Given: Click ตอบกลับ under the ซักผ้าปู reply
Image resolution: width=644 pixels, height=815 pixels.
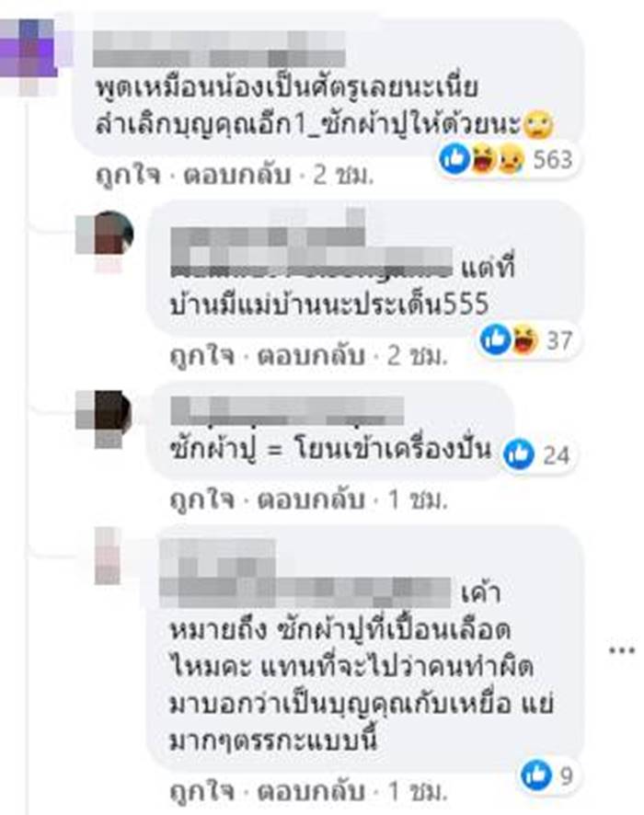Looking at the screenshot, I should (x=311, y=500).
